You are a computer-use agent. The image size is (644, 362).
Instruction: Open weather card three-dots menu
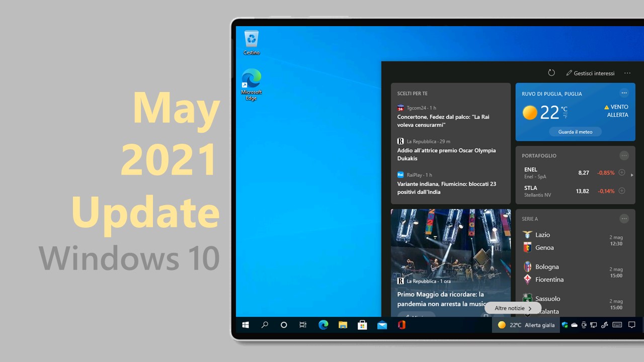(624, 93)
